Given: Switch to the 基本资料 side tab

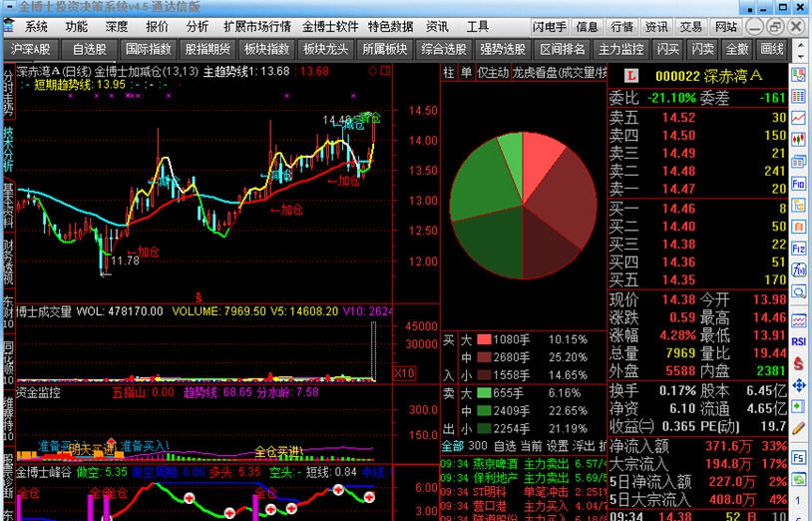Looking at the screenshot, I should click(x=9, y=206).
